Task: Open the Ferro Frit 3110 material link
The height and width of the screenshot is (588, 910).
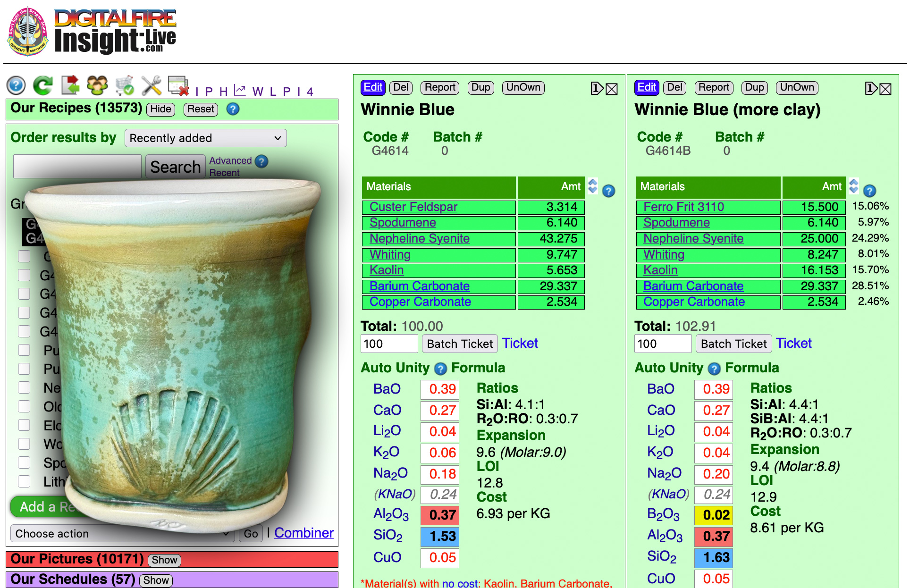Action: pos(683,207)
